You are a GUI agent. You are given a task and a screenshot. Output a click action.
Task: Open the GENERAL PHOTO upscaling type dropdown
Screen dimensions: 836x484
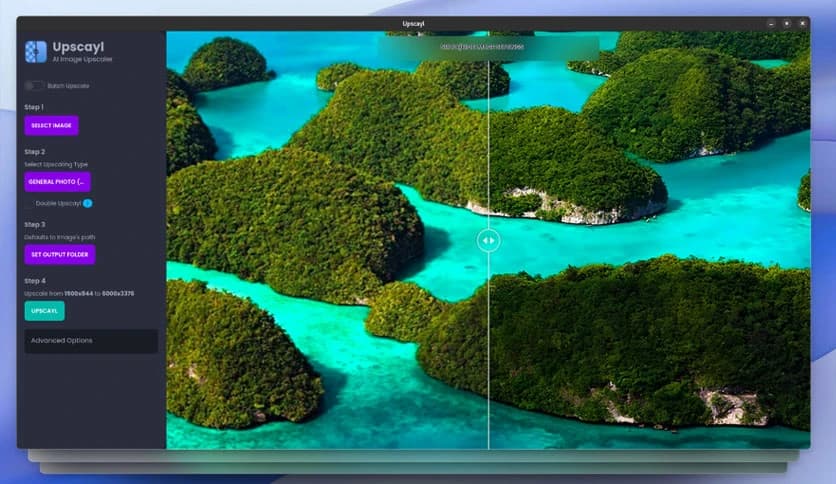(x=57, y=182)
